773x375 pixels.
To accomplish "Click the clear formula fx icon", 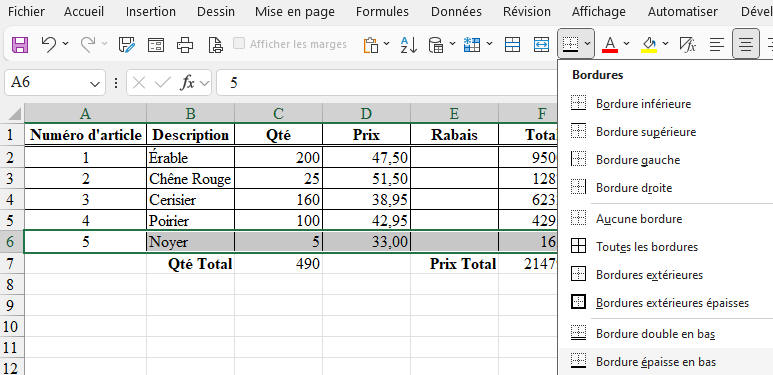I will click(688, 45).
